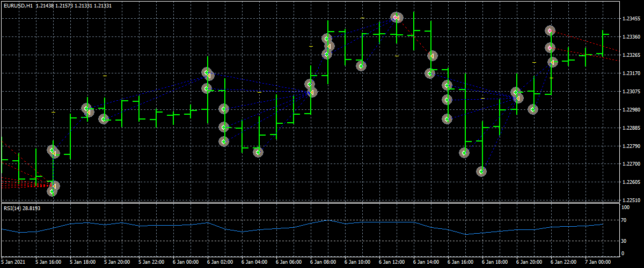
Task: Click the 6 Jan 08:00 time label
Action: (323, 263)
